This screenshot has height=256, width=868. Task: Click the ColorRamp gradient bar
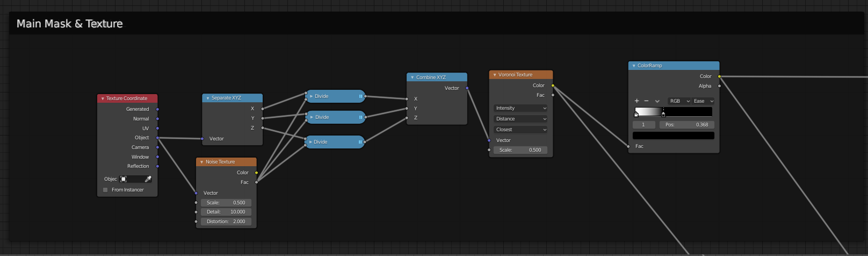tap(674, 111)
